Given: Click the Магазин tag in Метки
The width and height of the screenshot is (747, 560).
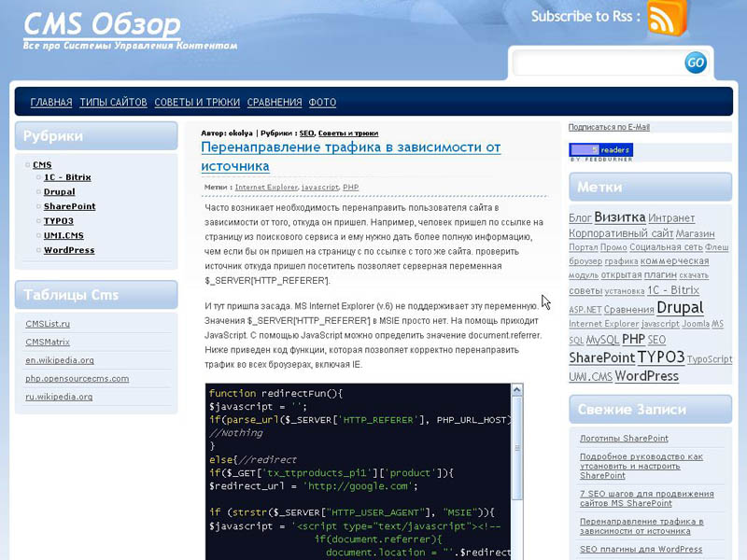Looking at the screenshot, I should [x=695, y=234].
